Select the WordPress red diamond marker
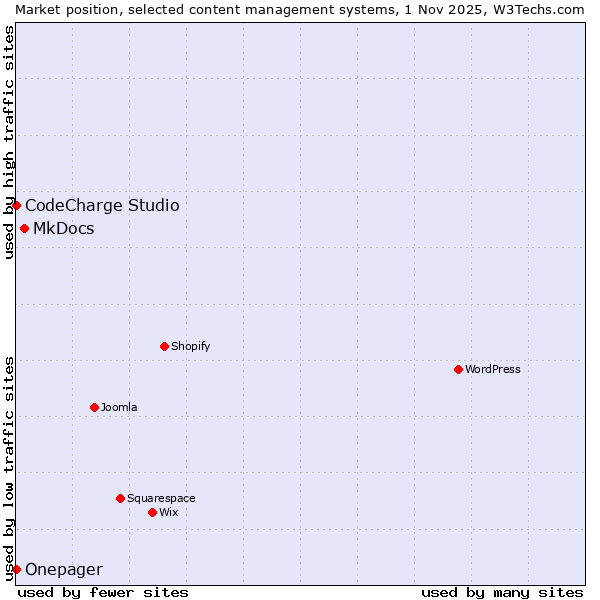600x600 pixels. coord(458,369)
